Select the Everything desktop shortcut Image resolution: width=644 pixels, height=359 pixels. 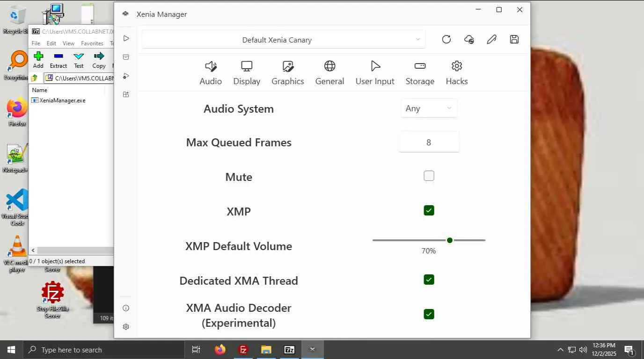16,65
